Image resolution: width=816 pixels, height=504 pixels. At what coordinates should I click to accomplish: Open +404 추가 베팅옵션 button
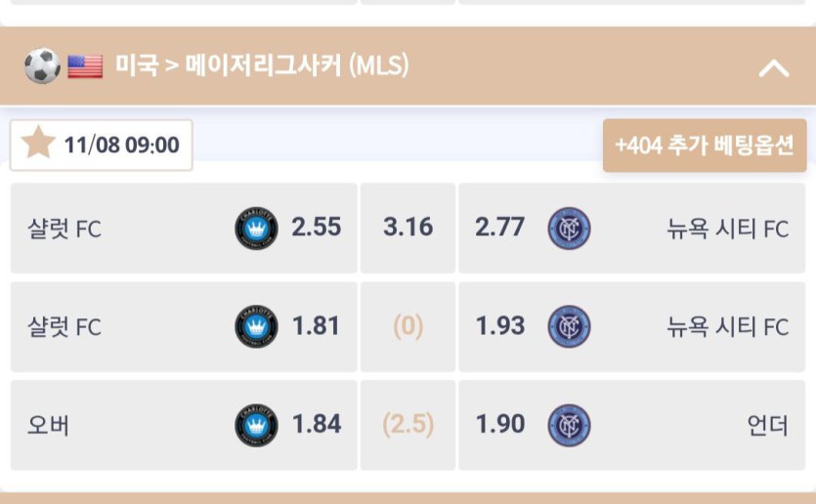click(x=704, y=146)
